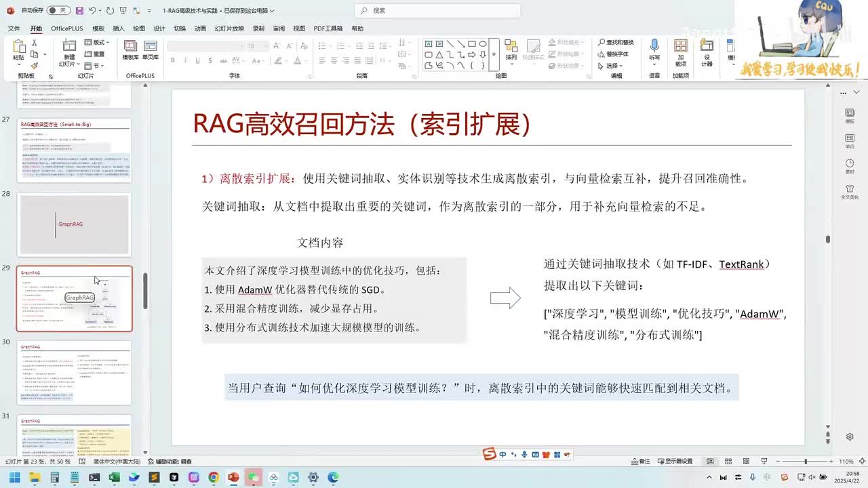Open Google Chrome from the taskbar
The height and width of the screenshot is (488, 868).
coord(214,478)
